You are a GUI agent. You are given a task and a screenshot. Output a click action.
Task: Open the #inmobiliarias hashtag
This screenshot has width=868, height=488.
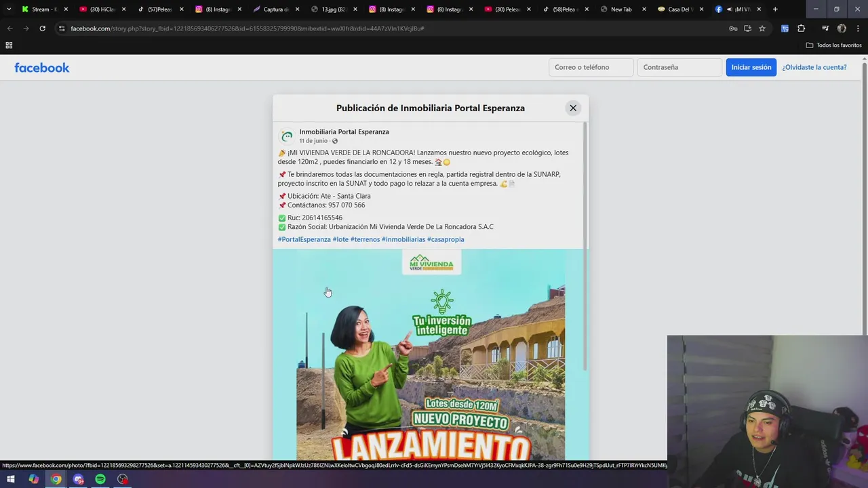(403, 239)
